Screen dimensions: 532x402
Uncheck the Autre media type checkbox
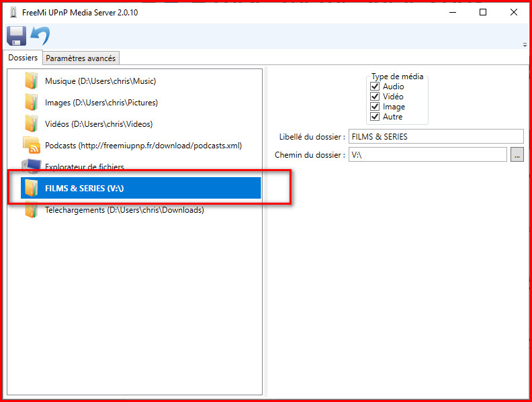pos(375,117)
